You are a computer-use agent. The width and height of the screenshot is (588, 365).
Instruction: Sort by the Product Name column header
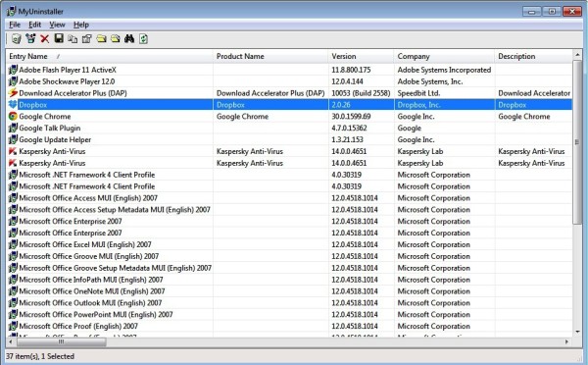pyautogui.click(x=270, y=56)
